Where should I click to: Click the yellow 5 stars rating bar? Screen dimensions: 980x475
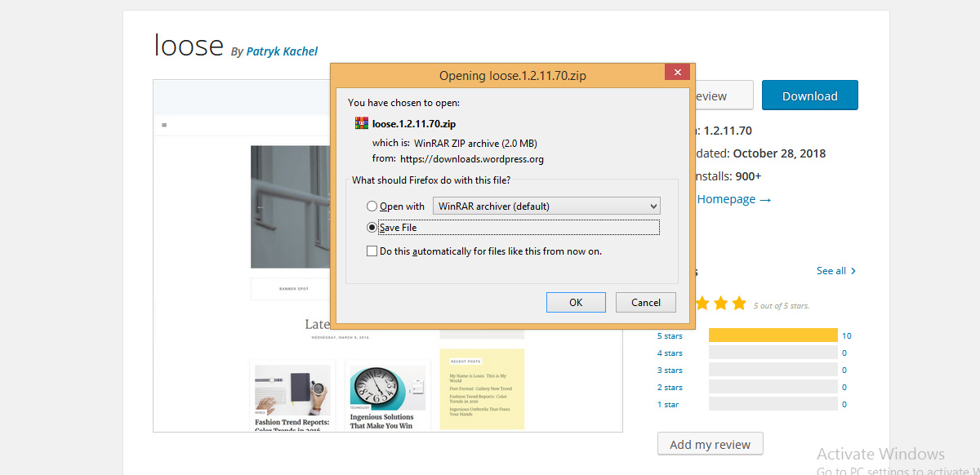coord(773,335)
